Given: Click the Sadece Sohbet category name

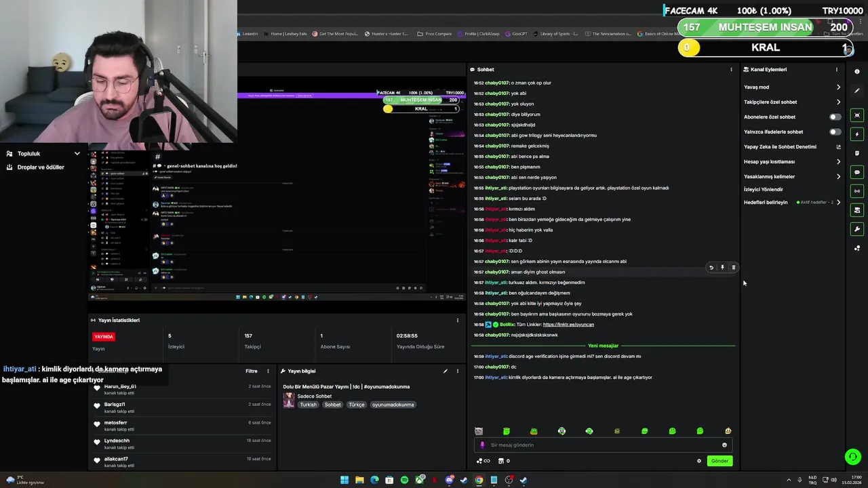Looking at the screenshot, I should point(315,396).
